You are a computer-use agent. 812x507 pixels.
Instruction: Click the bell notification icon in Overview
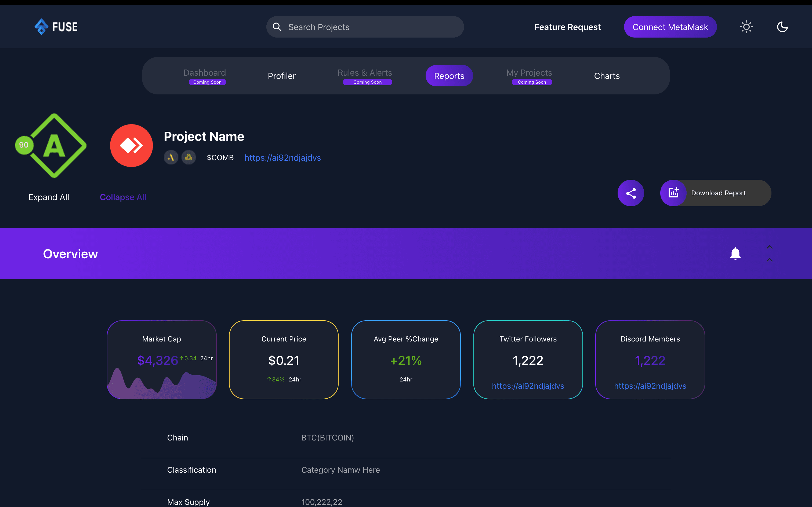735,253
